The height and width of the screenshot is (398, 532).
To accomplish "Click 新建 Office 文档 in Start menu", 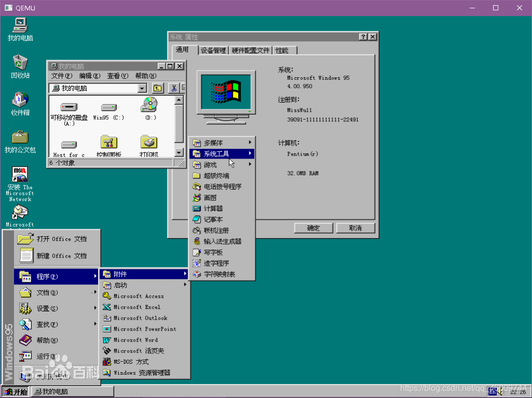I will tap(57, 255).
